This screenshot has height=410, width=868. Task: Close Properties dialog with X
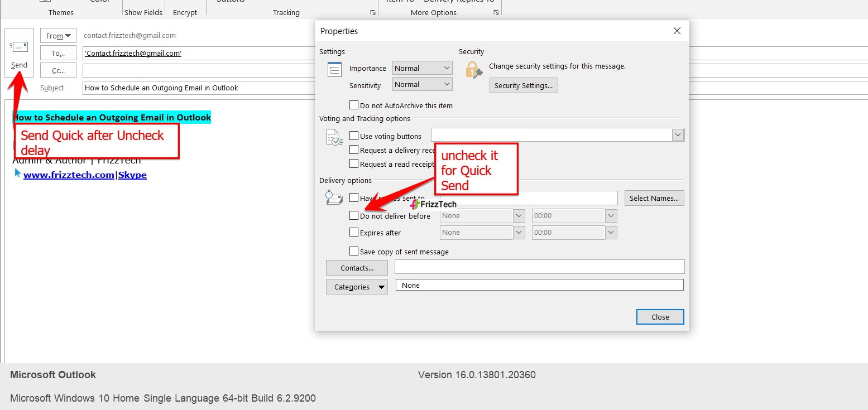pyautogui.click(x=677, y=31)
